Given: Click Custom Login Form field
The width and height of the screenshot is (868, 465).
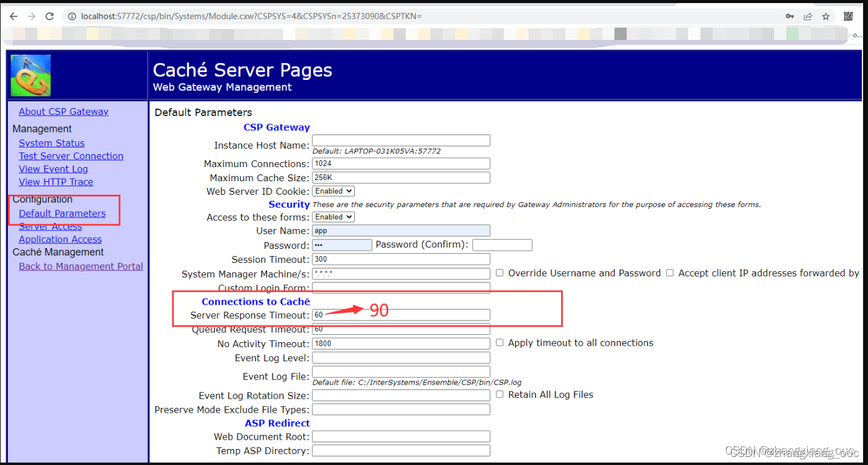Looking at the screenshot, I should 401,287.
